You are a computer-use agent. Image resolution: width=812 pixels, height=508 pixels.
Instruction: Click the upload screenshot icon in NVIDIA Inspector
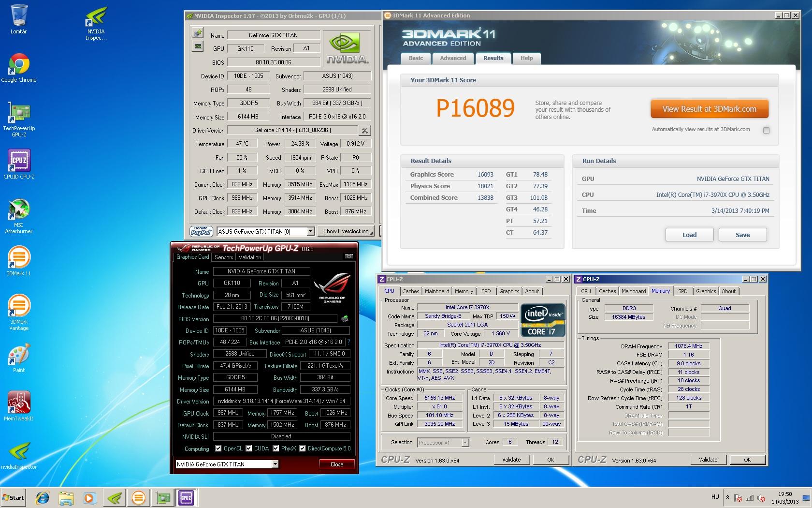198,33
